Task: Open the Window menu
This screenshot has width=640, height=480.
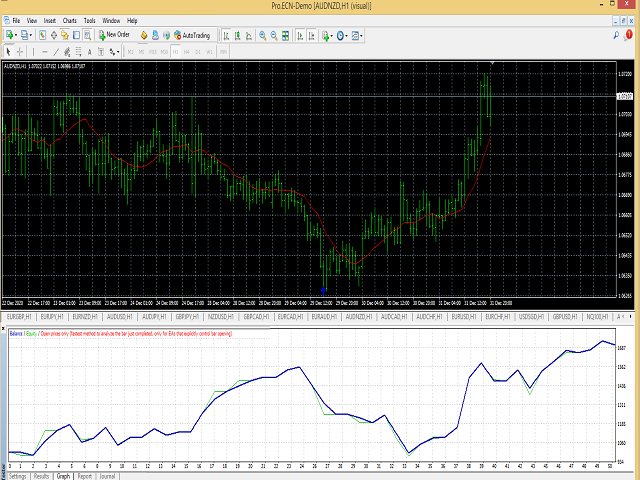Action: click(x=111, y=20)
